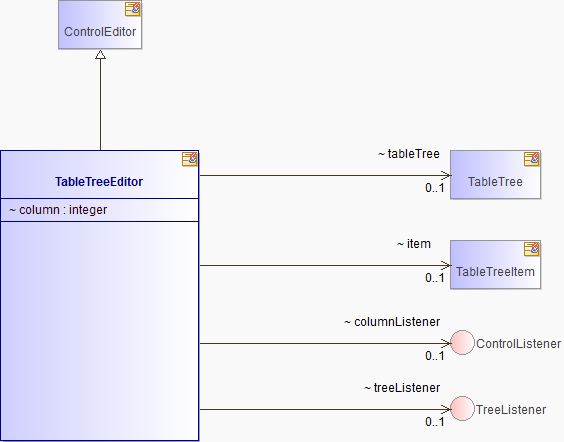This screenshot has width=564, height=442.
Task: Select the TreeListener interface circle
Action: point(462,409)
